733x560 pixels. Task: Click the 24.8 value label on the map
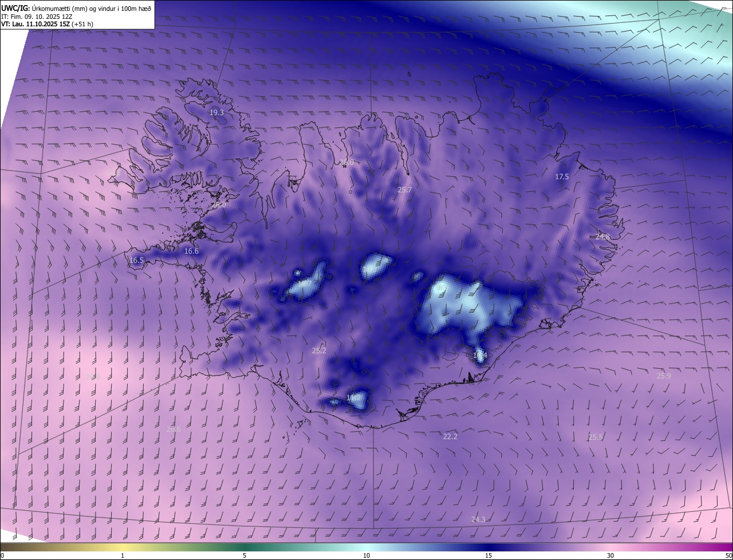tap(602, 236)
